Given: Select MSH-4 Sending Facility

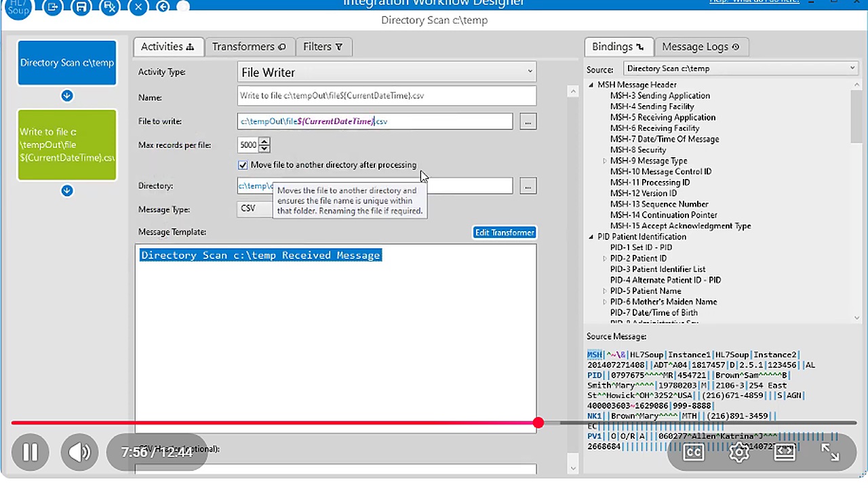Looking at the screenshot, I should click(x=652, y=106).
